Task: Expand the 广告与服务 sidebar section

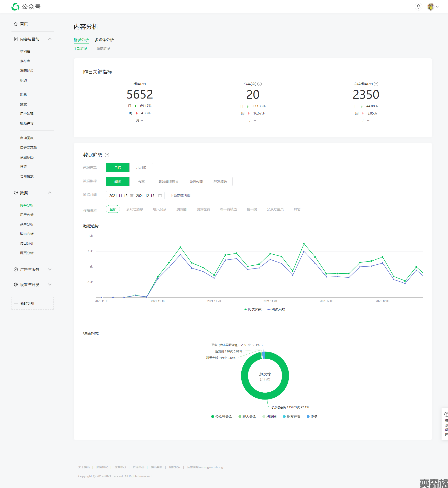Action: point(50,269)
